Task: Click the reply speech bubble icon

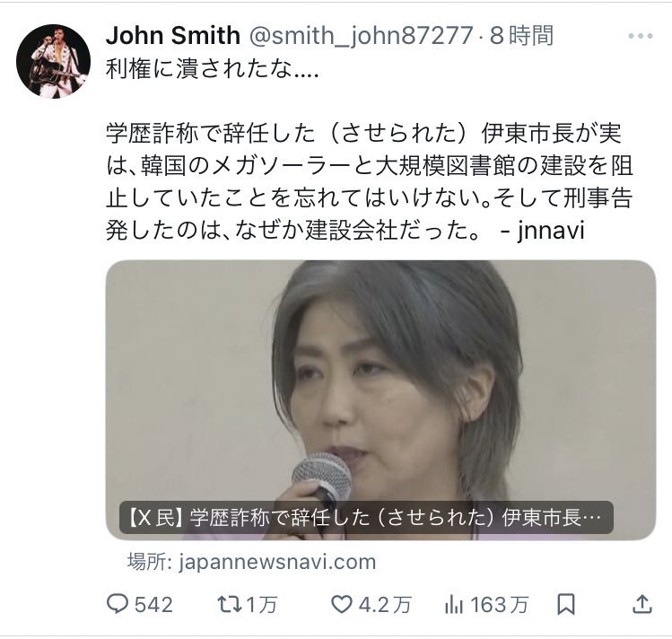Action: [118, 604]
